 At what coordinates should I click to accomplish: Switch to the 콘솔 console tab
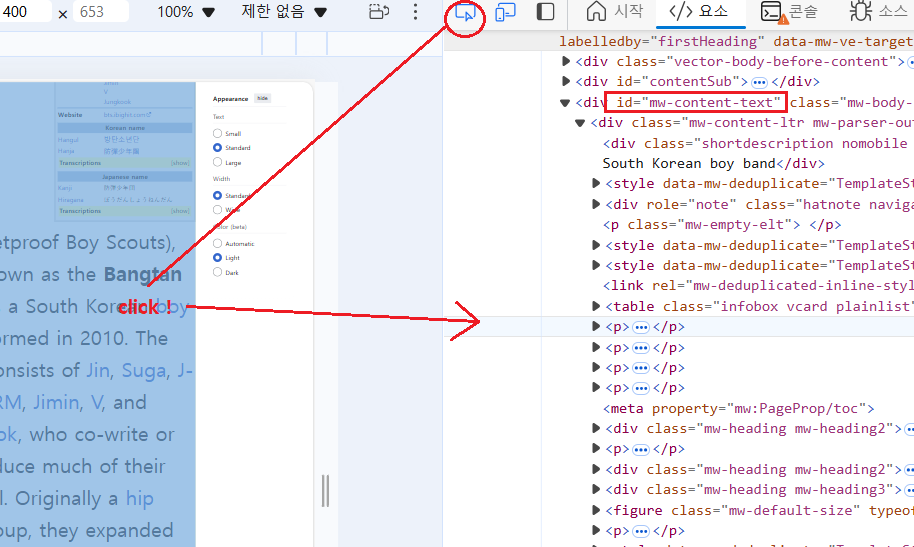point(789,12)
